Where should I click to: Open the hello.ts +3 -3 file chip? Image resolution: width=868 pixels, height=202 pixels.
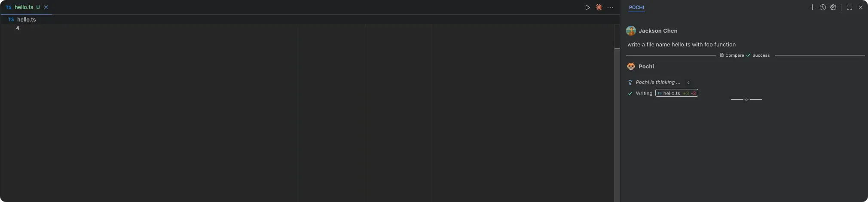coord(677,93)
